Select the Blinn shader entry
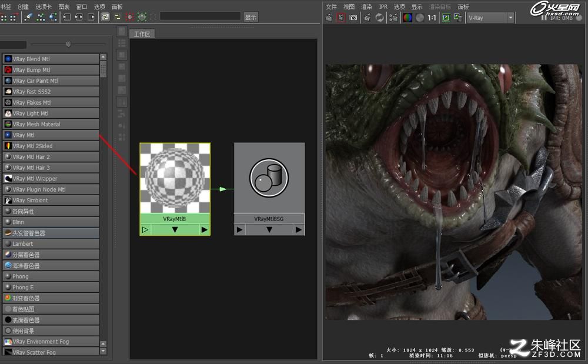This screenshot has width=588, height=364. pos(51,222)
